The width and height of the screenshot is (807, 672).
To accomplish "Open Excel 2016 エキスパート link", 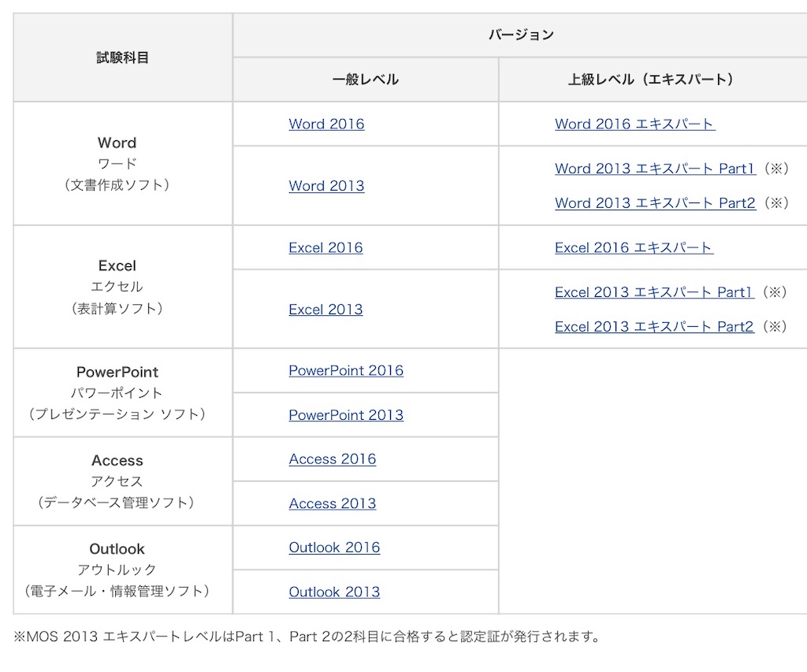I will [634, 247].
